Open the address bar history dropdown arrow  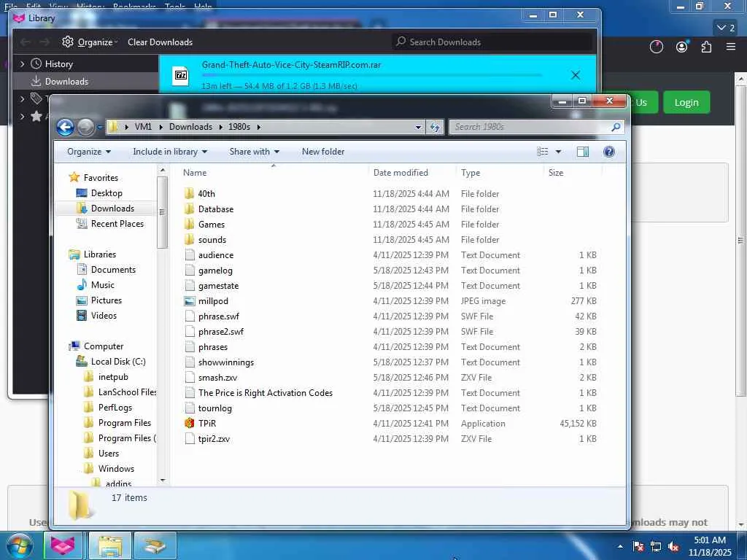pos(418,127)
